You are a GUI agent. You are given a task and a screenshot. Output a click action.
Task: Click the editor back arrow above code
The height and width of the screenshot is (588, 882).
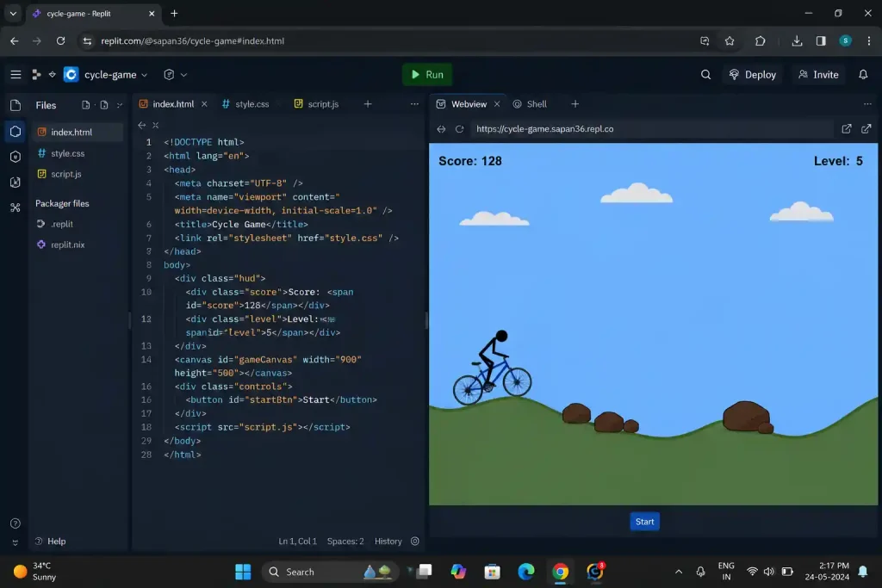pos(142,126)
